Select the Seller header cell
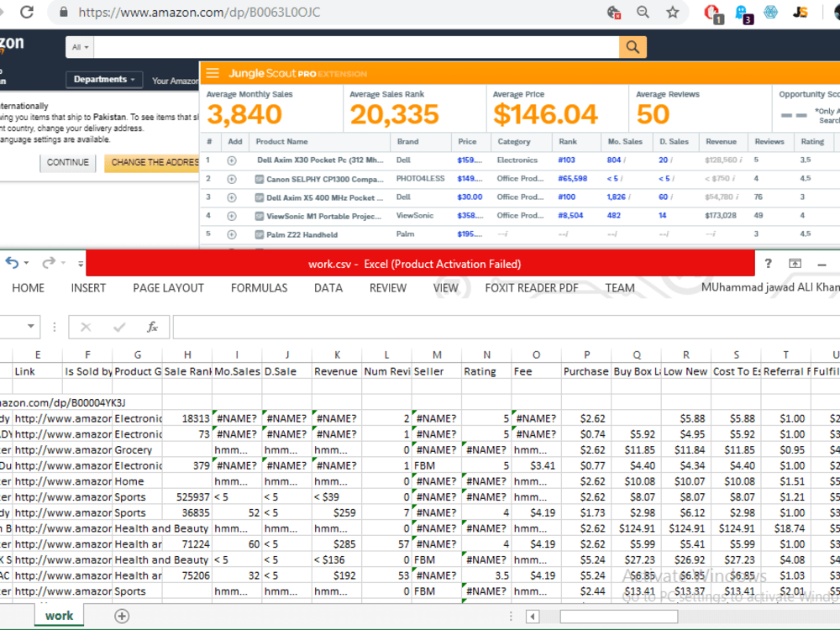840x630 pixels. point(437,371)
